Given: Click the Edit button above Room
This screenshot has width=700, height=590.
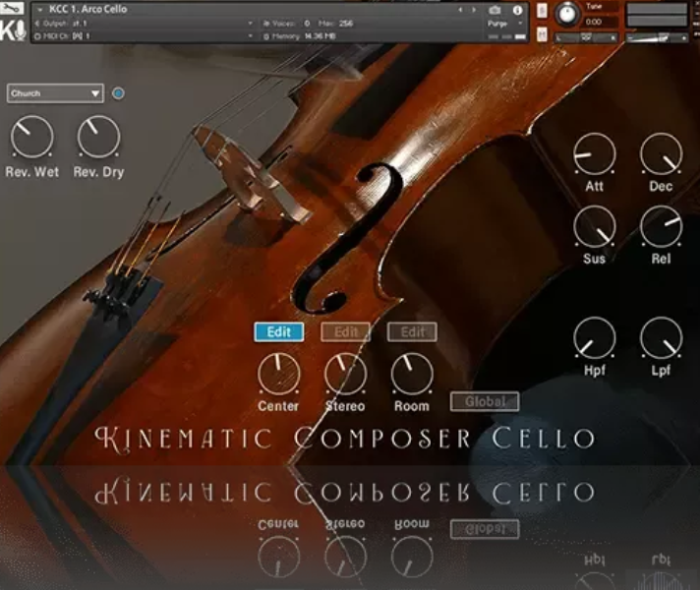Looking at the screenshot, I should point(412,331).
